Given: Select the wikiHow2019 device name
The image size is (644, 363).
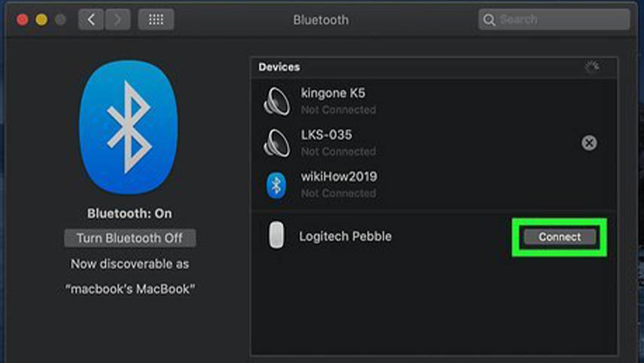Looking at the screenshot, I should (x=339, y=176).
